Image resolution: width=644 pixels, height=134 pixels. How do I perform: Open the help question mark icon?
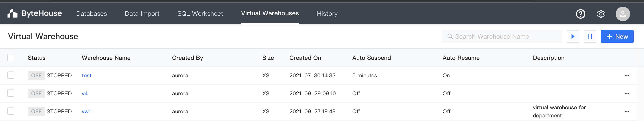click(x=580, y=14)
